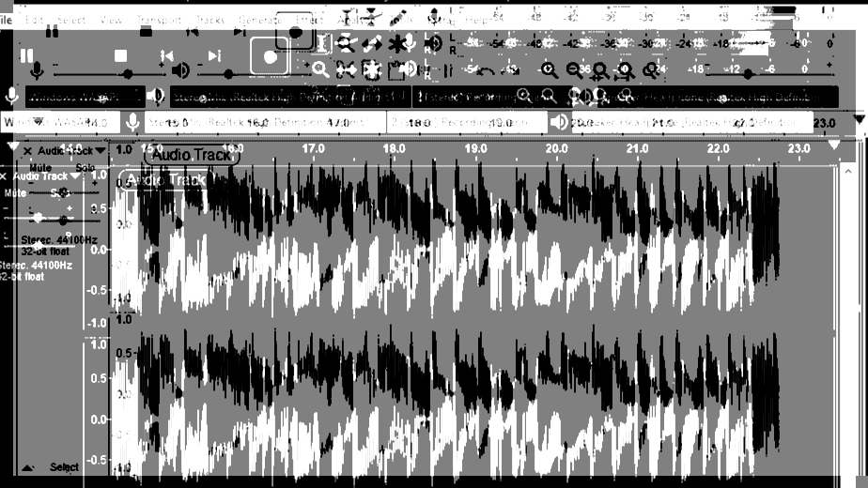
Task: Open the Transport menu
Action: pos(159,19)
